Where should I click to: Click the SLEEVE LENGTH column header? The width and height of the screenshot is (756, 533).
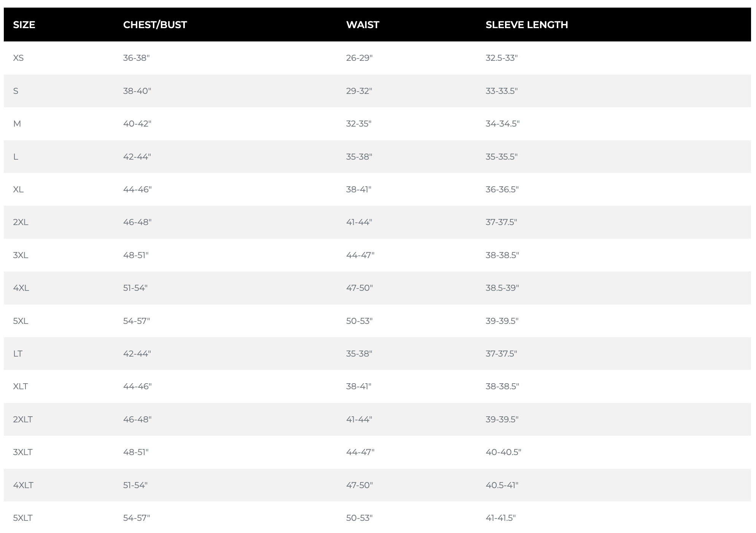526,25
